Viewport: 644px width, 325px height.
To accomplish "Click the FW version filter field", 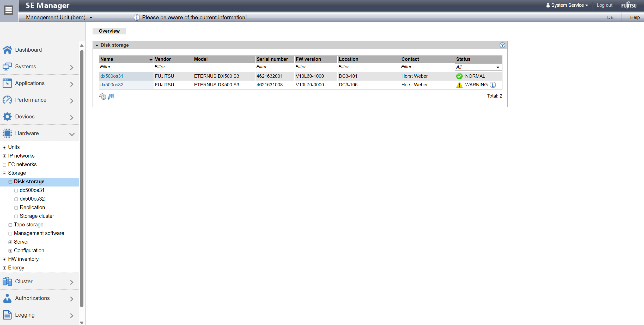I will [316, 67].
